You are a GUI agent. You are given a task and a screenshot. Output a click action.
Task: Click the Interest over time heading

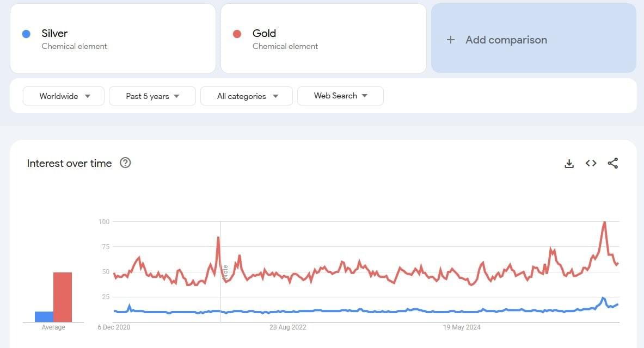point(69,163)
